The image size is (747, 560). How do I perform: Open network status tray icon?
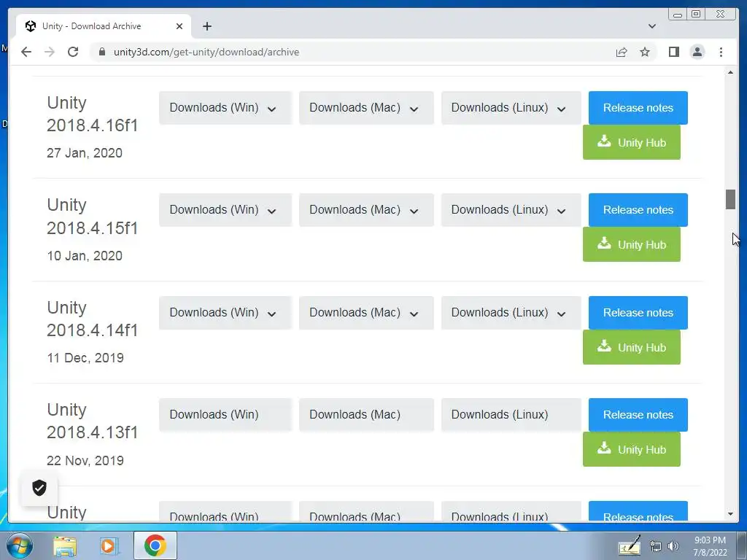[x=656, y=546]
